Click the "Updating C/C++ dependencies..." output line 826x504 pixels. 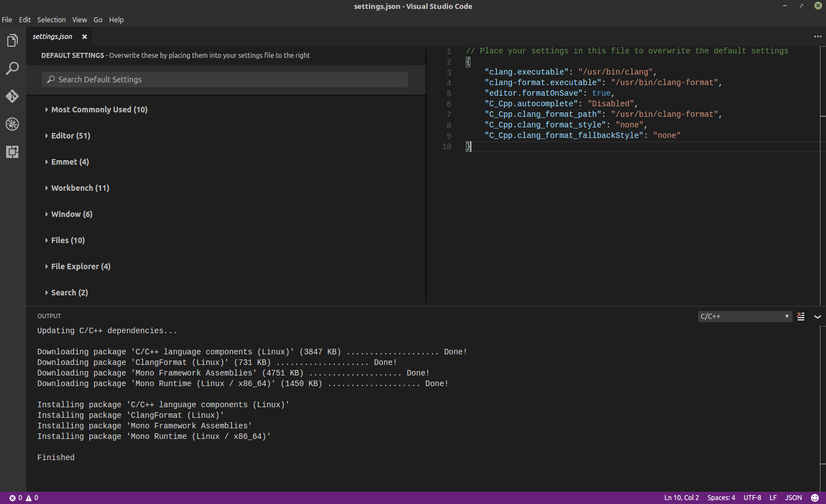coord(107,331)
